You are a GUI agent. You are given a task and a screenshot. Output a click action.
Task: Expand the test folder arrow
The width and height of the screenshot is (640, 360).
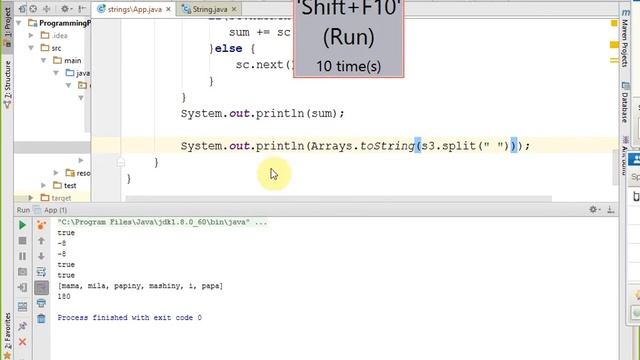click(44, 185)
